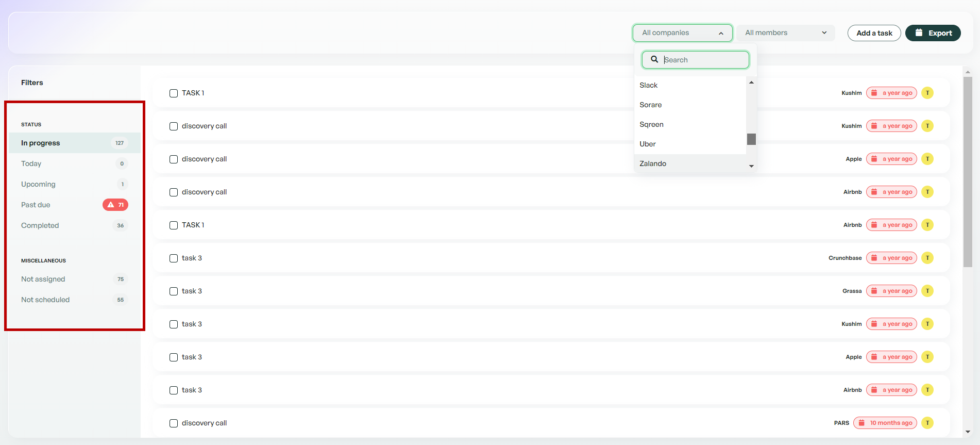Image resolution: width=980 pixels, height=445 pixels.
Task: Click the T avatar on Kushim discovery call
Action: point(927,126)
